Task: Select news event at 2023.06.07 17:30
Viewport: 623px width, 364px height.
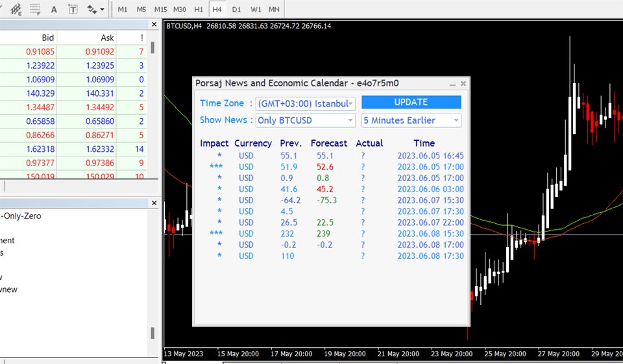Action: (332, 212)
